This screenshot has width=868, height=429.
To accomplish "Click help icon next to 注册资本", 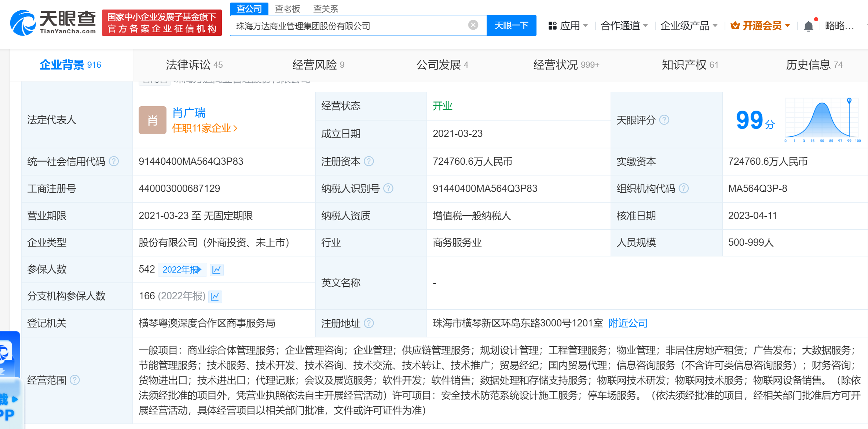I will point(369,162).
